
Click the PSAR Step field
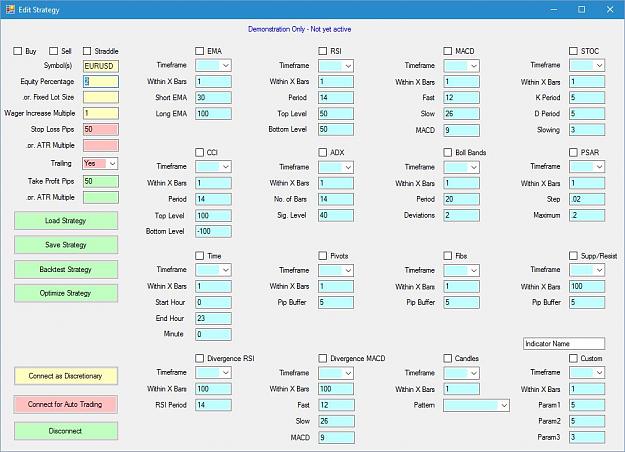pyautogui.click(x=587, y=199)
